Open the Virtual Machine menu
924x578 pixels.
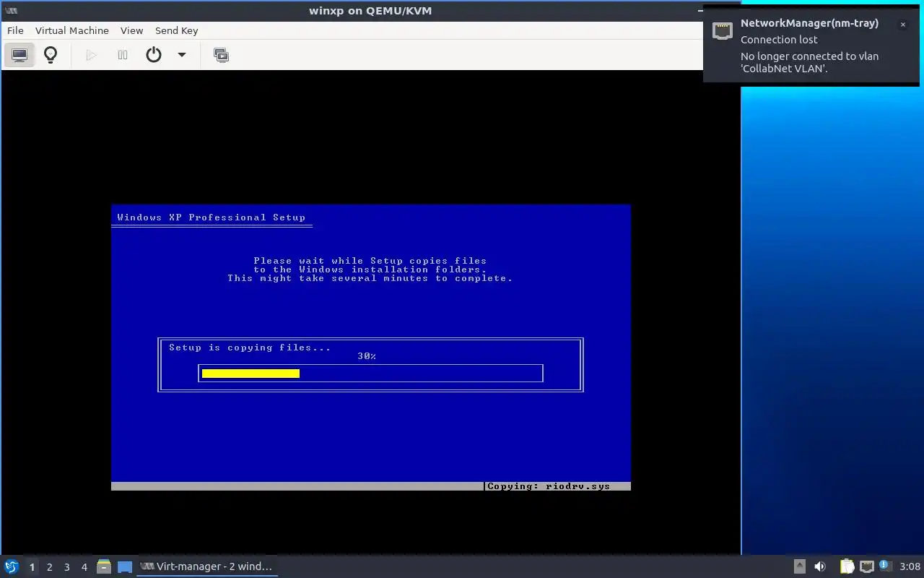(x=72, y=30)
